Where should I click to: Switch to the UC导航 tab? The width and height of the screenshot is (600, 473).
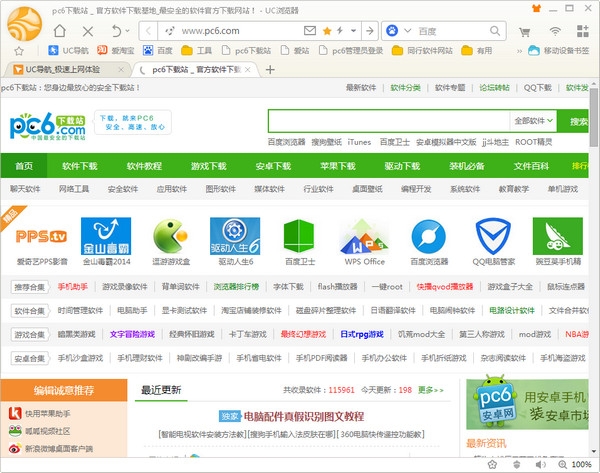[x=67, y=69]
